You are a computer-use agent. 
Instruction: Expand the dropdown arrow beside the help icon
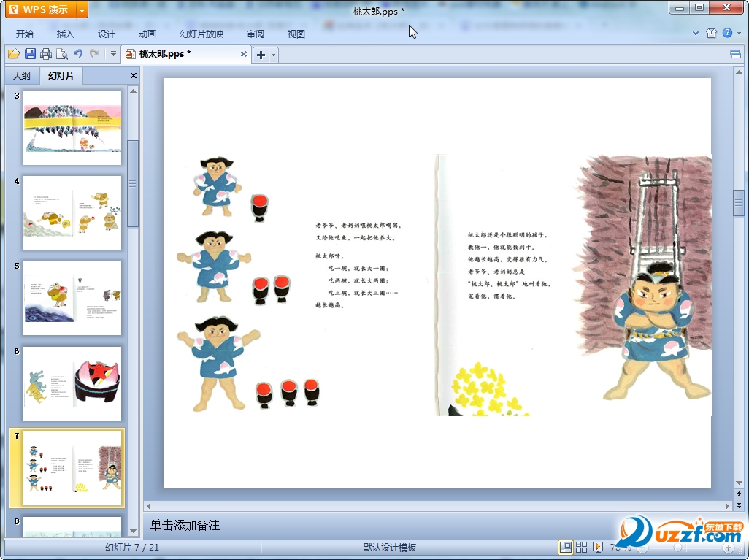(x=739, y=33)
